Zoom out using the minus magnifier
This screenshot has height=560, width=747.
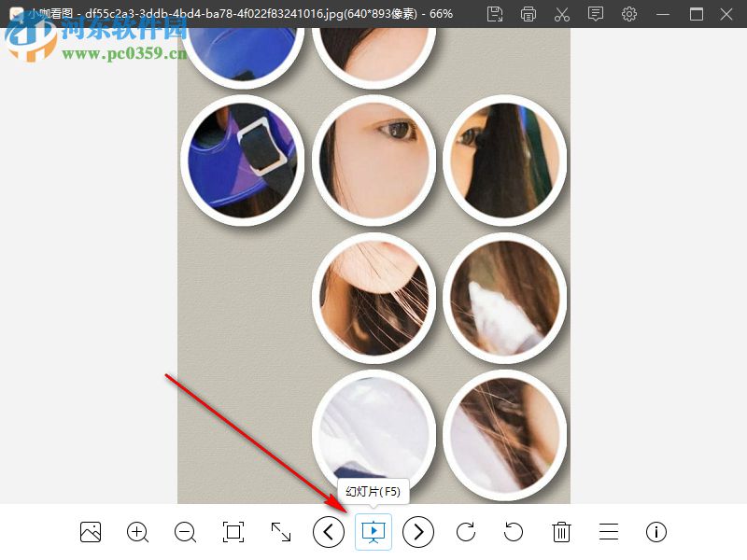pos(185,532)
